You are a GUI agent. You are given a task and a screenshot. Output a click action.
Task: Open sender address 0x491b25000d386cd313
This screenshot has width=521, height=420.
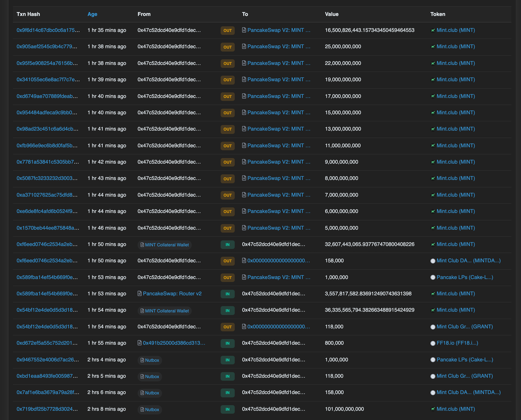pos(174,343)
